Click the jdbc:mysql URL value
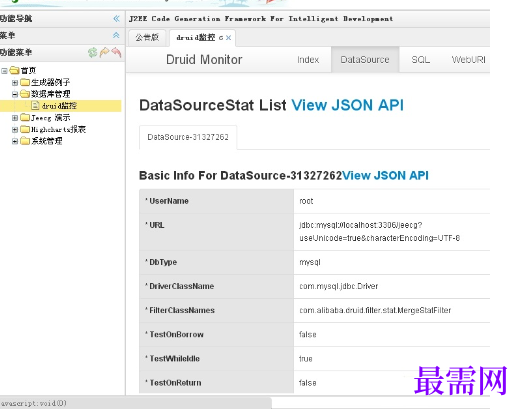The image size is (526, 412). pyautogui.click(x=379, y=231)
